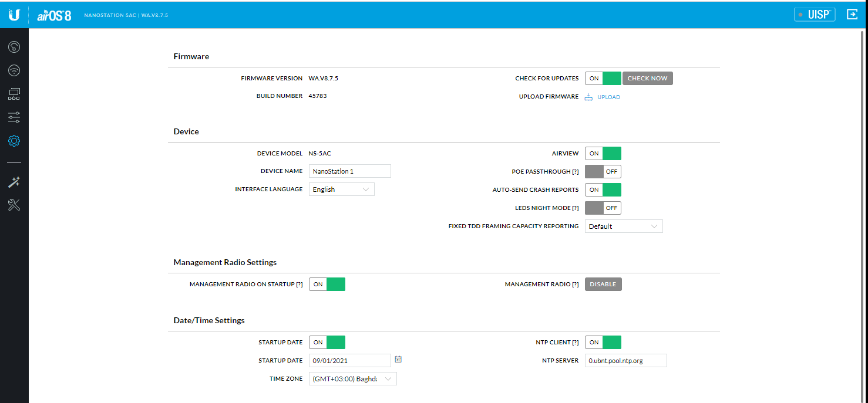Open the setup wizard wand icon
The image size is (868, 403).
coord(14,182)
